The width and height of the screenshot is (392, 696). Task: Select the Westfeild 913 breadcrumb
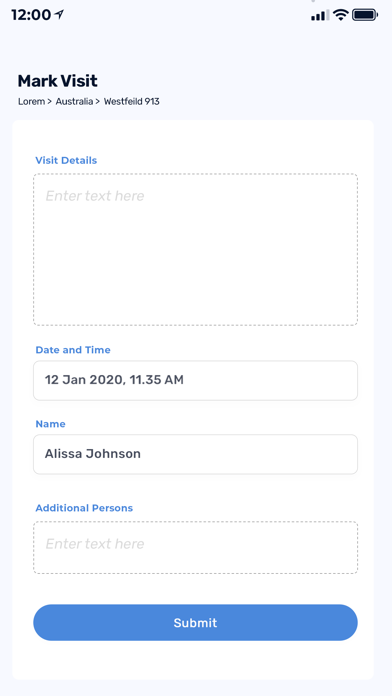(131, 102)
